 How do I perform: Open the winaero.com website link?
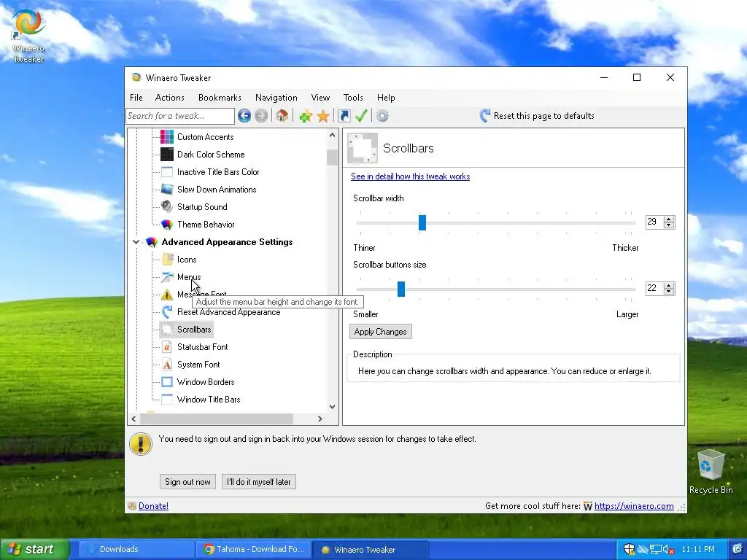pos(634,506)
